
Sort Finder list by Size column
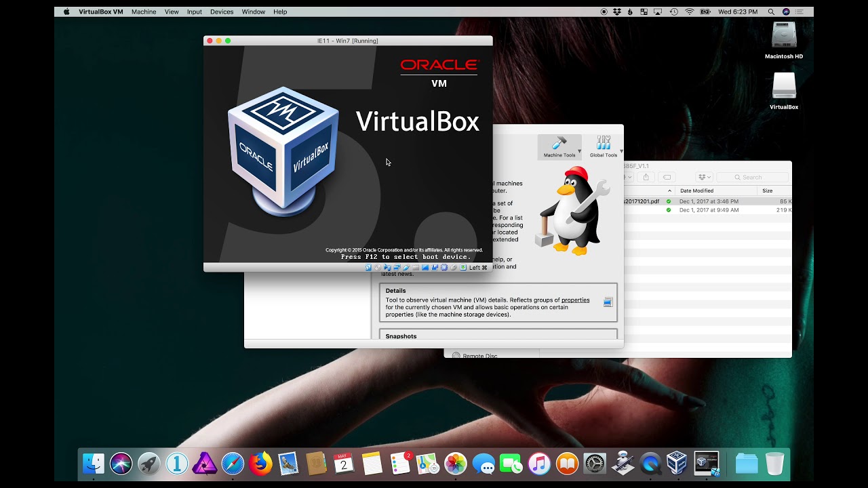point(774,191)
